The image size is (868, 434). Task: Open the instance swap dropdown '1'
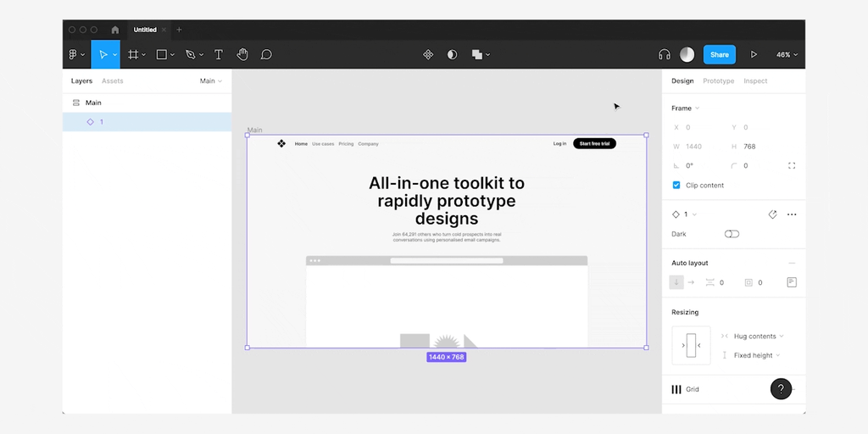pos(684,214)
